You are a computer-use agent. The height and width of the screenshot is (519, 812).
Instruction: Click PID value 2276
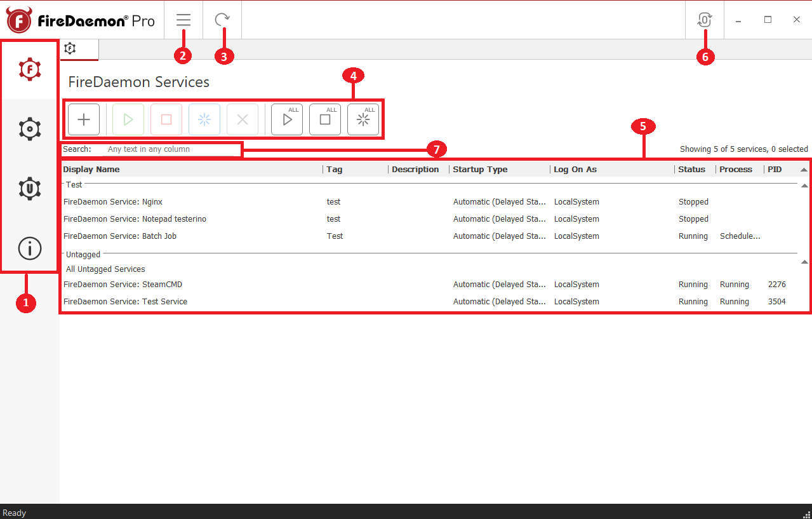click(x=777, y=285)
